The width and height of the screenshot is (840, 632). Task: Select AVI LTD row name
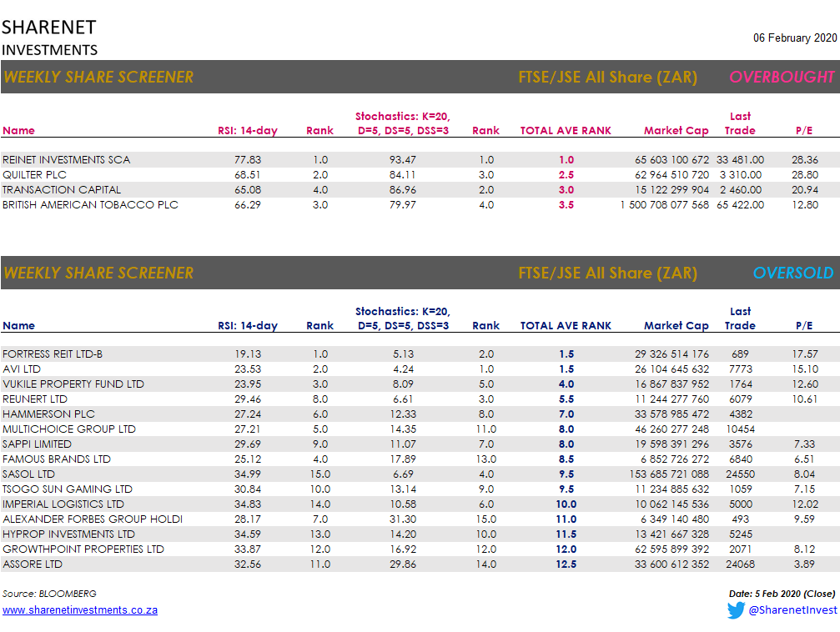pyautogui.click(x=22, y=369)
